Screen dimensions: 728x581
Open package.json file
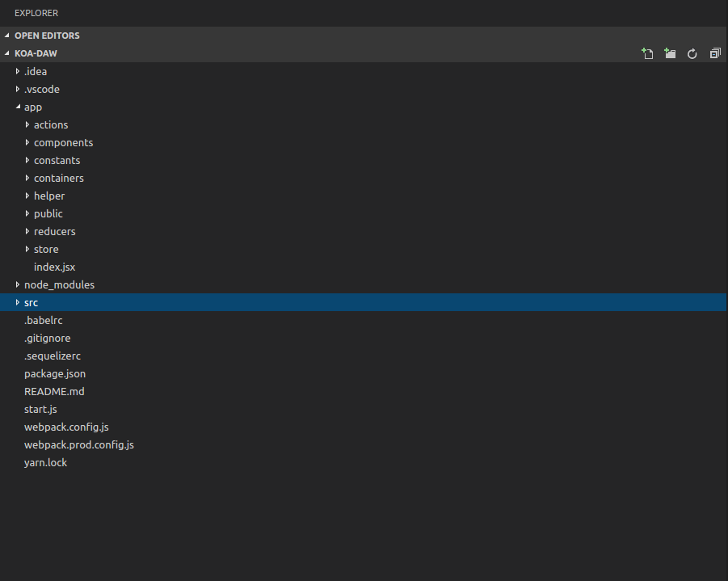pos(55,374)
